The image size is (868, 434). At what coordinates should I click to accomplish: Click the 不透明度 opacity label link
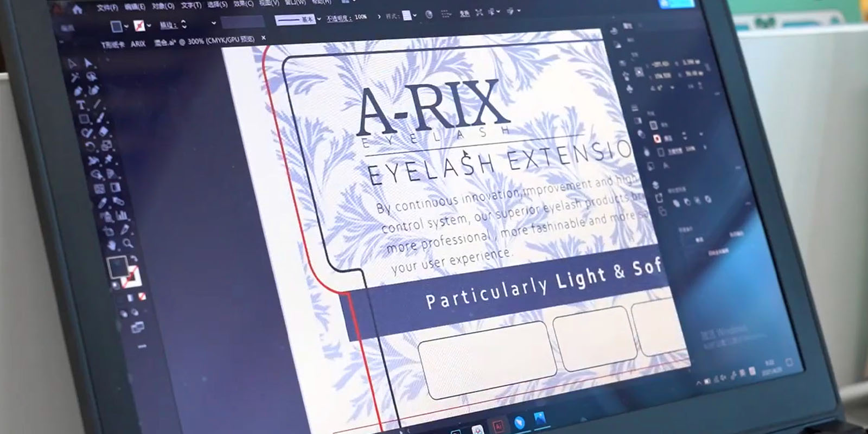pyautogui.click(x=340, y=17)
